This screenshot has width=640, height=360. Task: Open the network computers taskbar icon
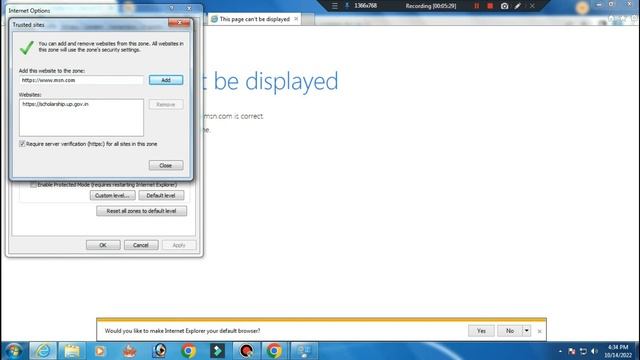click(x=304, y=351)
